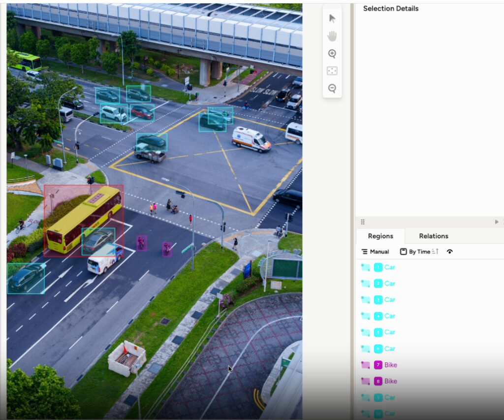Activate the hand pan tool
This screenshot has height=420, width=504.
click(x=332, y=36)
